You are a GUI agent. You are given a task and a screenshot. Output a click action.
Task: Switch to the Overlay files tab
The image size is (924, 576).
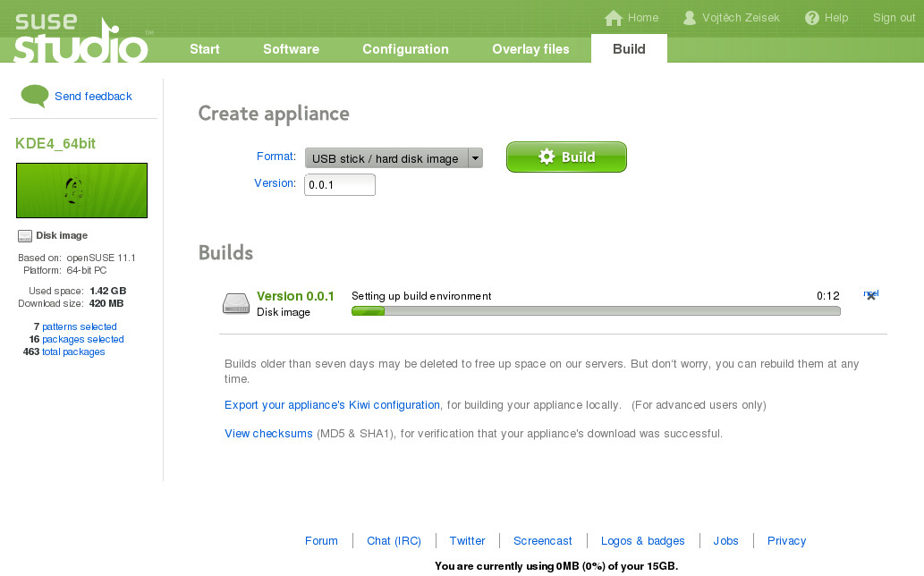tap(530, 49)
